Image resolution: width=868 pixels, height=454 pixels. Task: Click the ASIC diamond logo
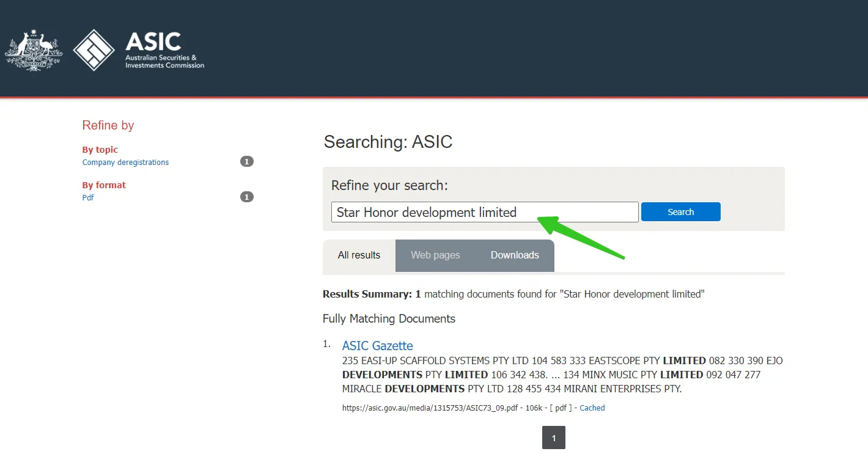pyautogui.click(x=94, y=50)
